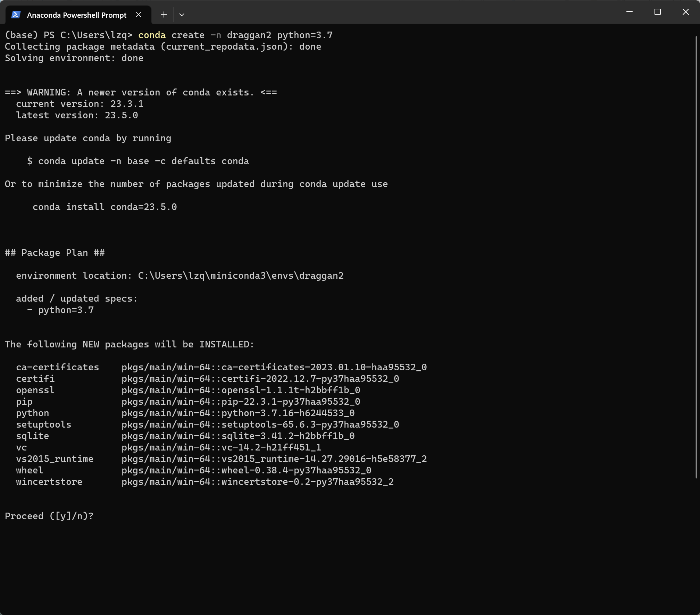The image size is (700, 615).
Task: Click the 'WARNING: A newer version of conda exists' line
Action: click(141, 92)
